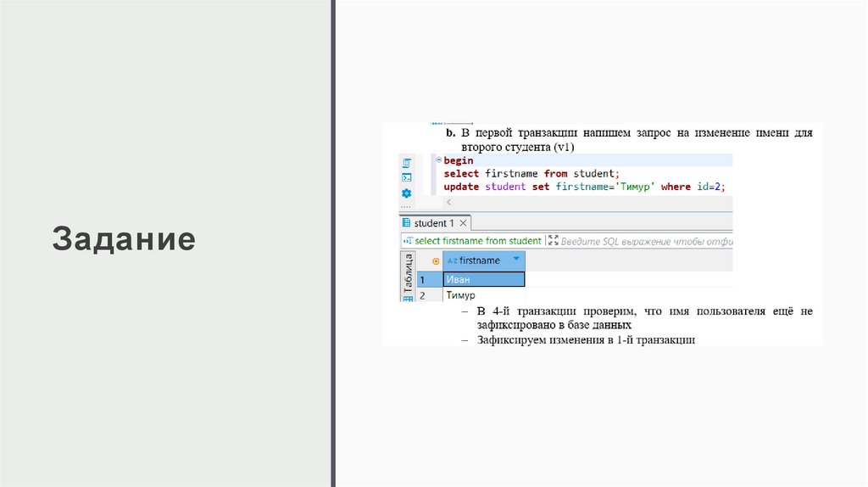This screenshot has height=487, width=868.
Task: Click the script panel icon beside the editor
Action: pos(406,162)
